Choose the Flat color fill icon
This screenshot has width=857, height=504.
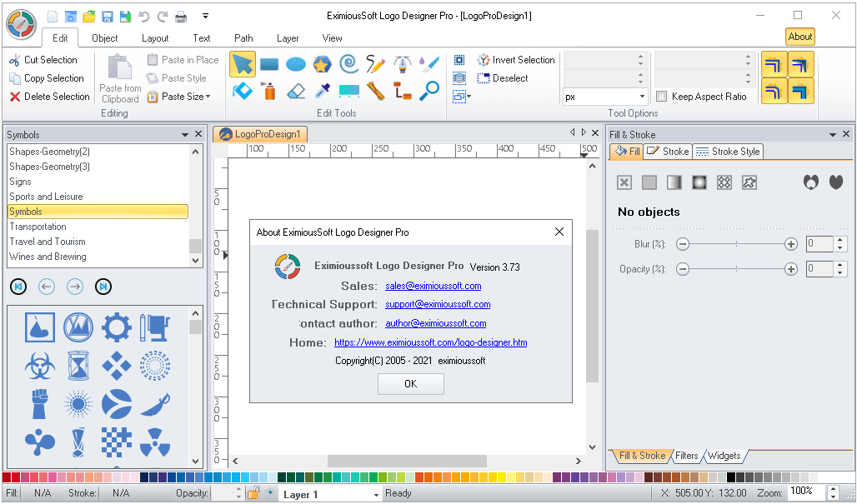click(x=649, y=182)
